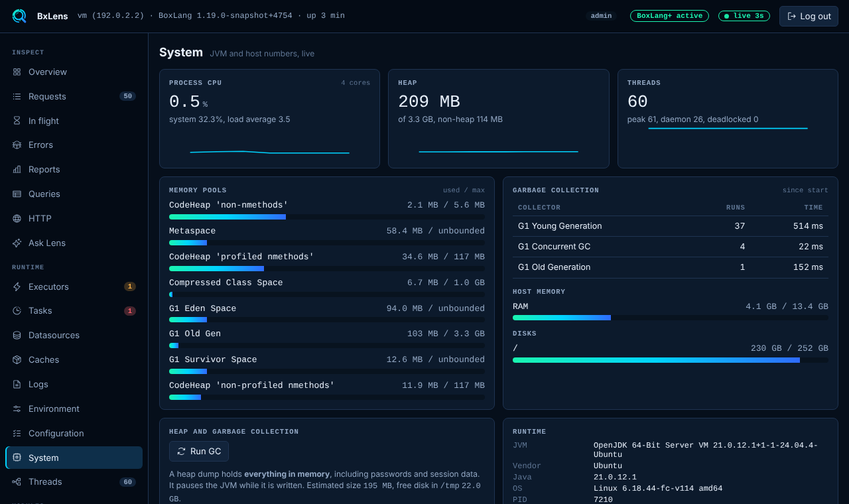
Task: Click the Compressed Class Space label
Action: (x=226, y=283)
